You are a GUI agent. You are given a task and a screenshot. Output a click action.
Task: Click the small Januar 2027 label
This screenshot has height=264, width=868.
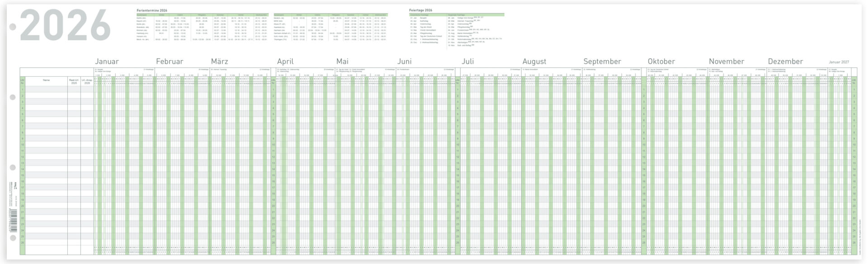[x=839, y=62]
